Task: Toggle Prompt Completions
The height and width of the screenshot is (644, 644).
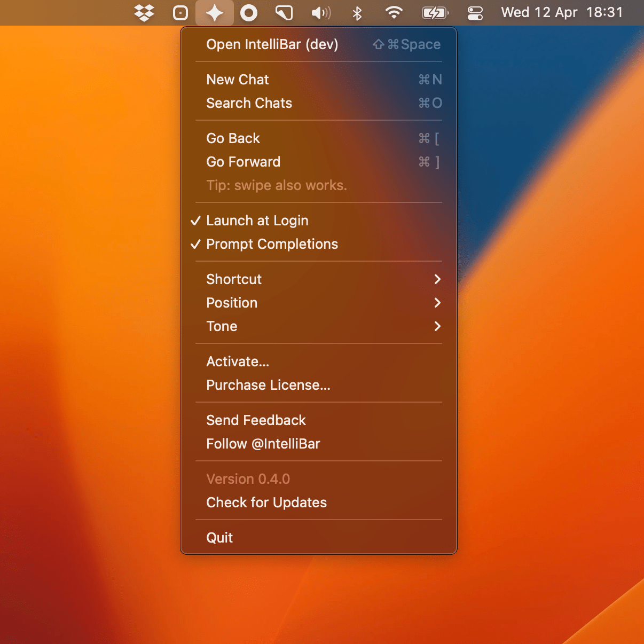Action: coord(319,244)
